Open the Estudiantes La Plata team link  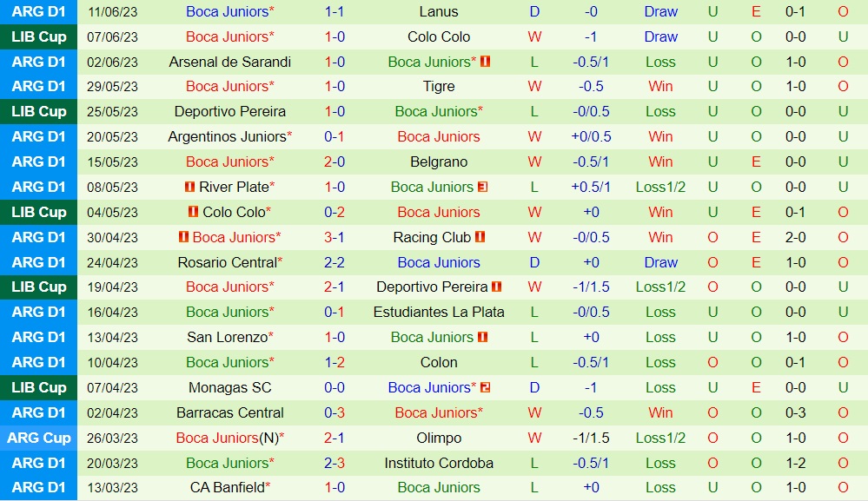[439, 312]
